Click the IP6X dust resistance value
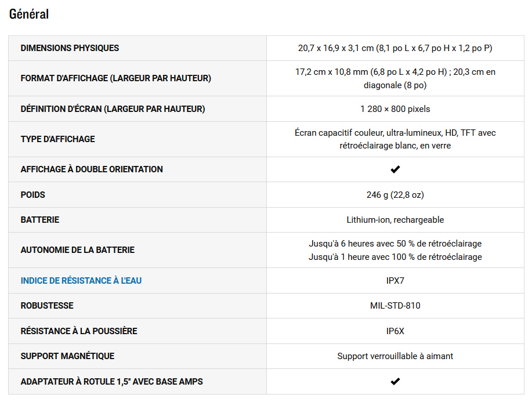The width and height of the screenshot is (532, 409). tap(395, 331)
